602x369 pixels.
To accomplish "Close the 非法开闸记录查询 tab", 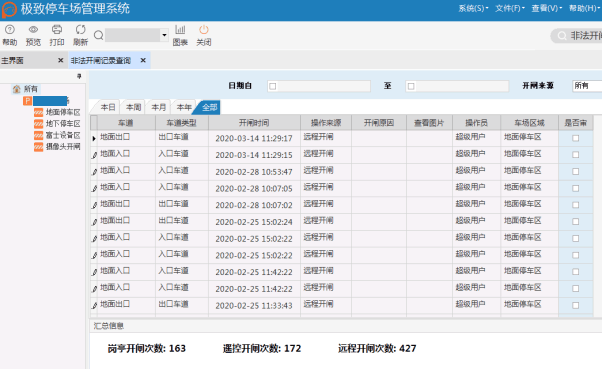I will point(143,60).
